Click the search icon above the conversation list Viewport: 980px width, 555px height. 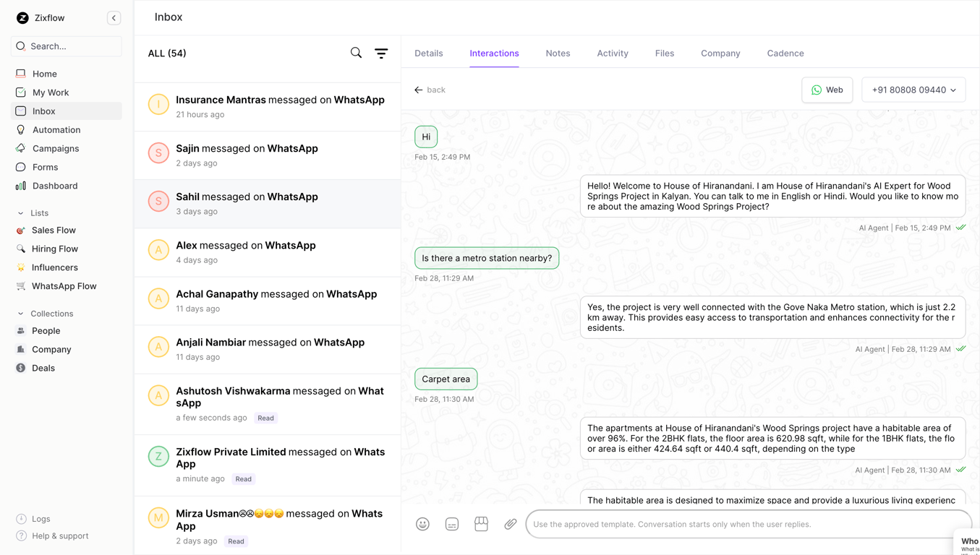[355, 53]
